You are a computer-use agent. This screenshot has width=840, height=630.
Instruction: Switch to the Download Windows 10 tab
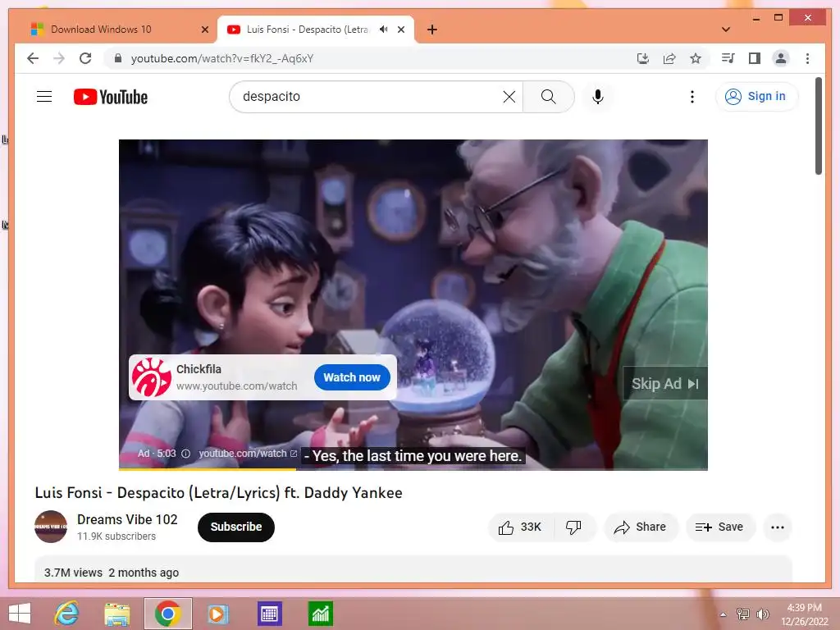pyautogui.click(x=120, y=30)
